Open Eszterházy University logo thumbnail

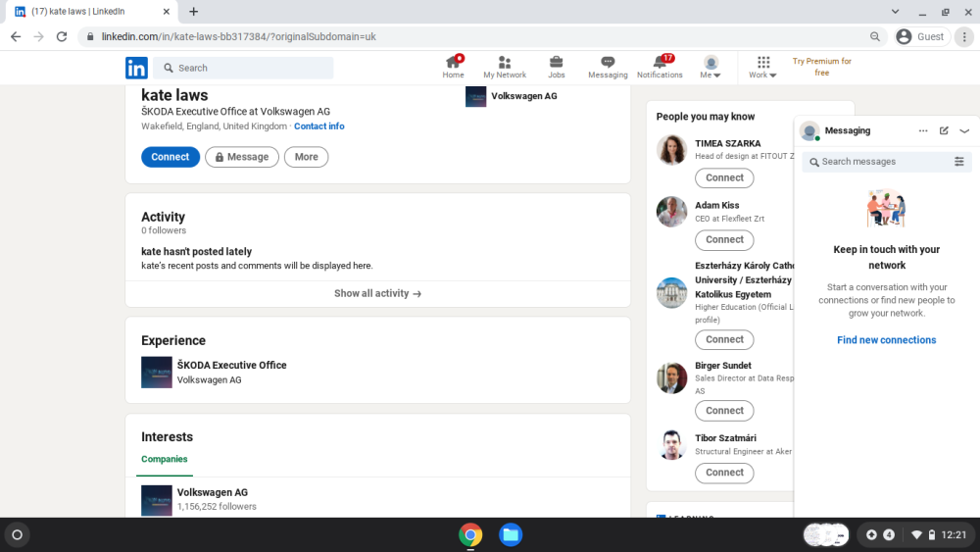pyautogui.click(x=672, y=292)
